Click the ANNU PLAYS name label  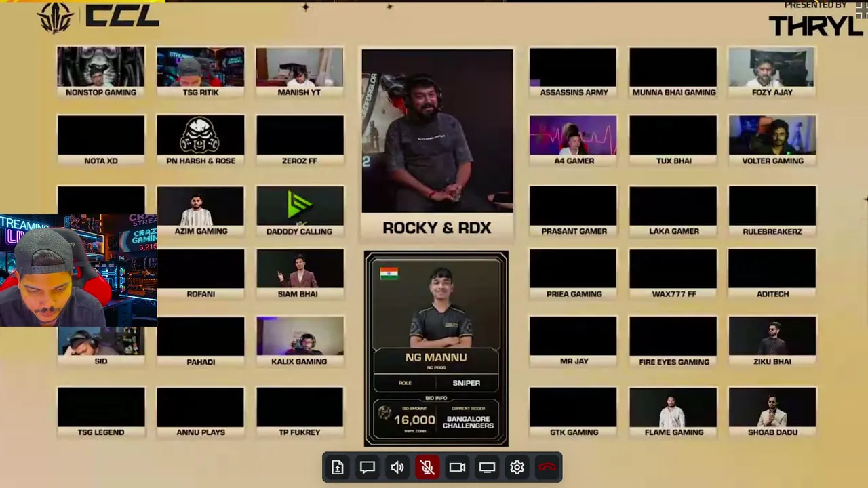pyautogui.click(x=201, y=432)
